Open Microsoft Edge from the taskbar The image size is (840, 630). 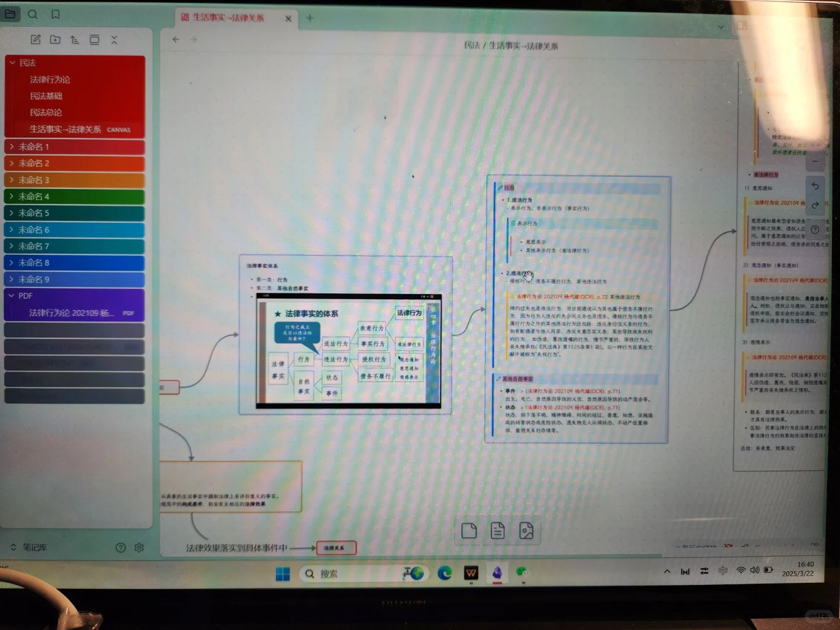click(445, 573)
